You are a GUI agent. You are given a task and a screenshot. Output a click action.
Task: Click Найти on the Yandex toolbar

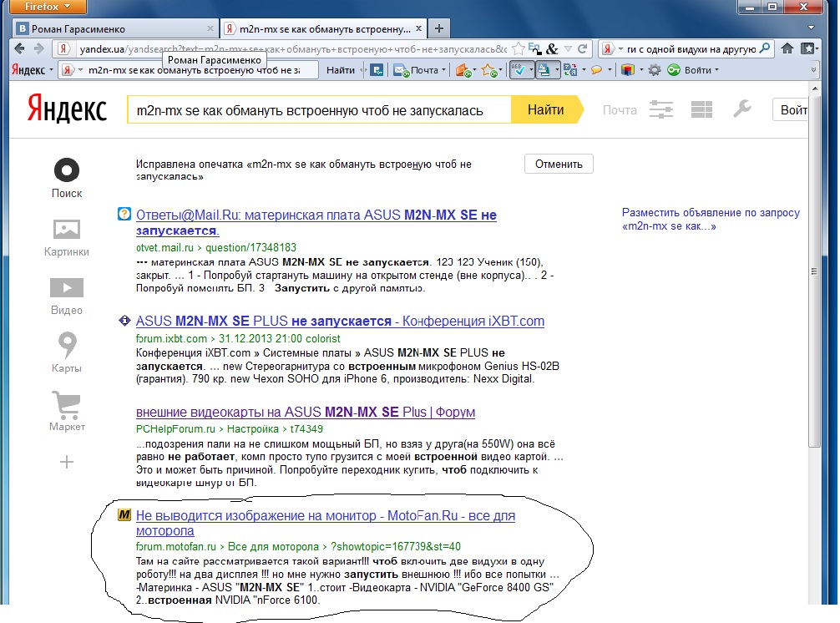(x=340, y=70)
